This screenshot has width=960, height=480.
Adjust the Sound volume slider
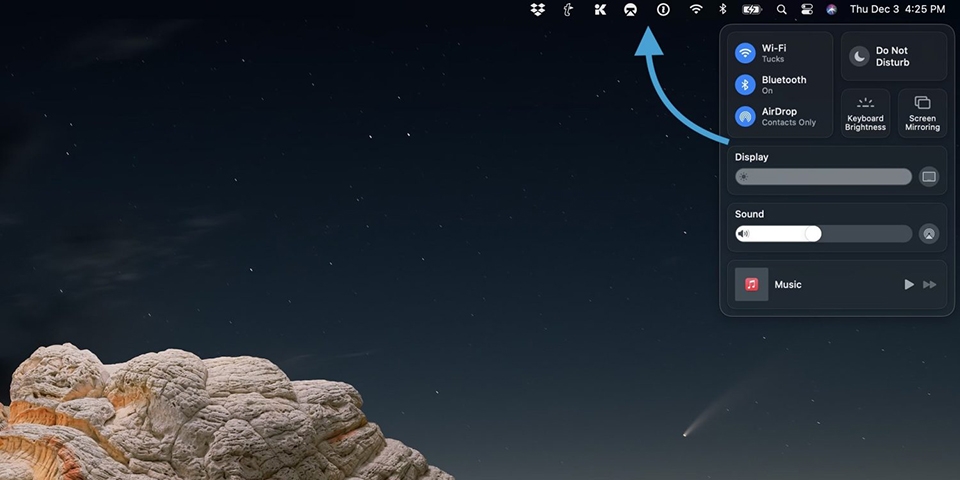[x=823, y=234]
